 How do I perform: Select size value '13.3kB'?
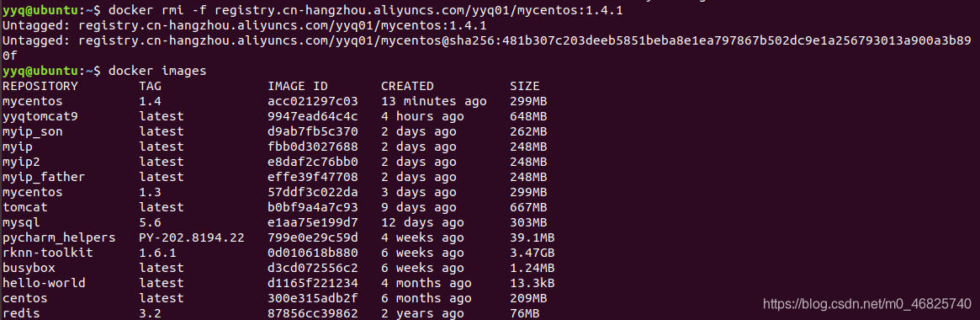[x=532, y=282]
